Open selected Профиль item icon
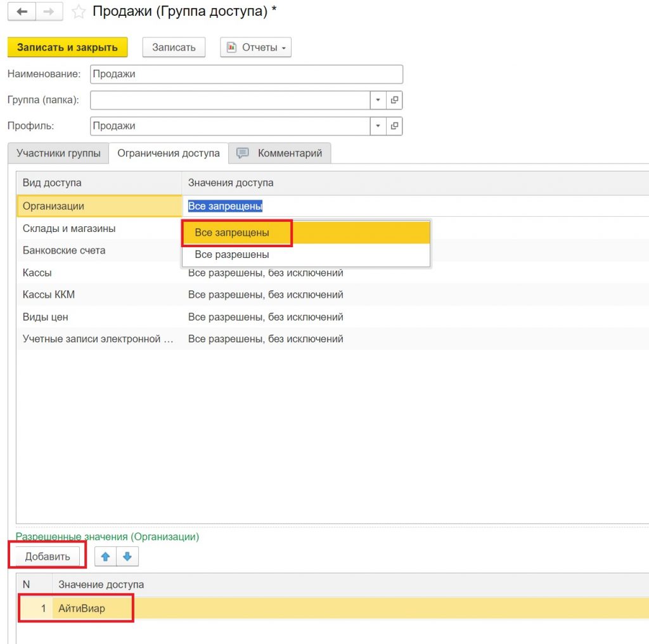 pyautogui.click(x=394, y=126)
